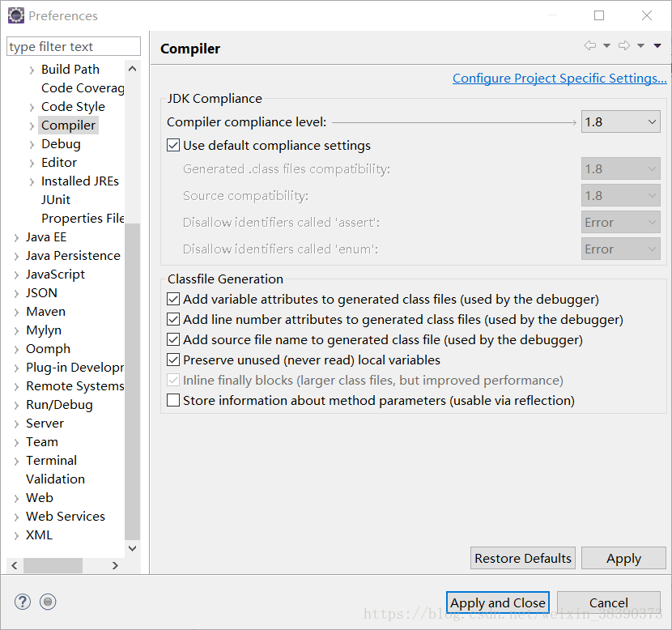Click the type filter text field

click(x=74, y=46)
